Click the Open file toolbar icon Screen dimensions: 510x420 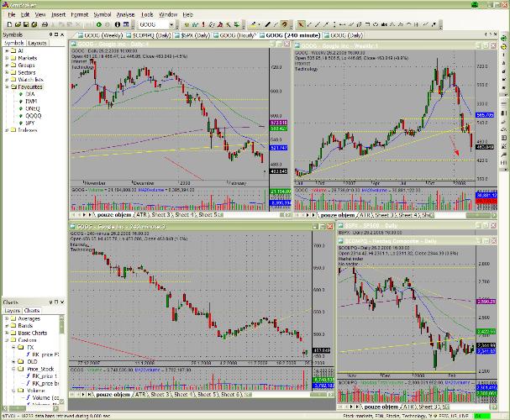coord(18,24)
